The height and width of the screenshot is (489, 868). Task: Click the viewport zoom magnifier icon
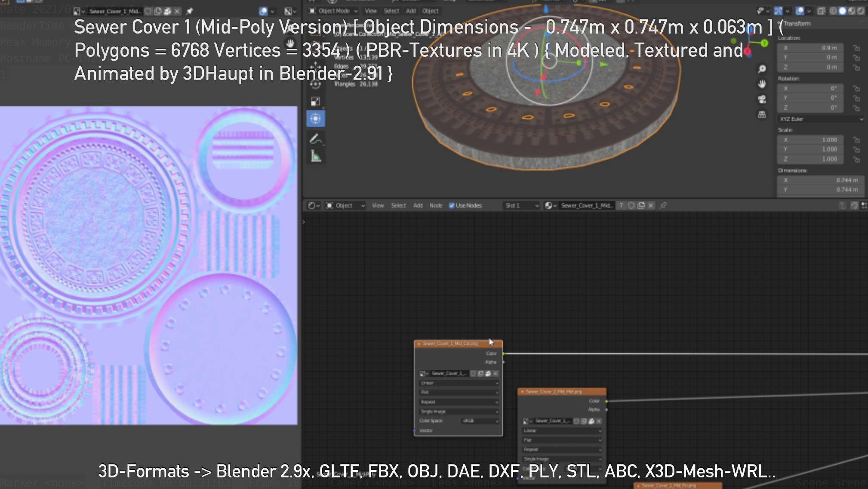(x=762, y=69)
